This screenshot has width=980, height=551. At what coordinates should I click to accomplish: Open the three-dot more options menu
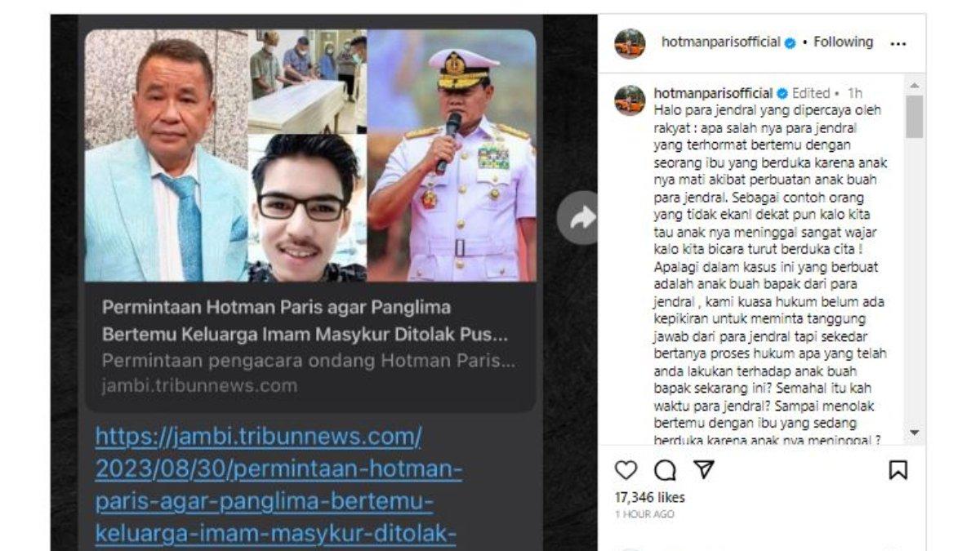pyautogui.click(x=898, y=44)
